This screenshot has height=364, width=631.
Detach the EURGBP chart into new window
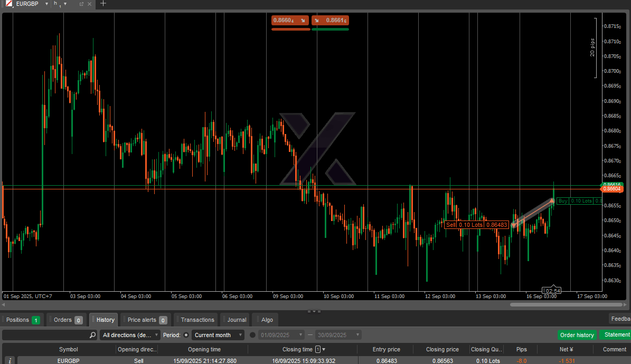81,4
